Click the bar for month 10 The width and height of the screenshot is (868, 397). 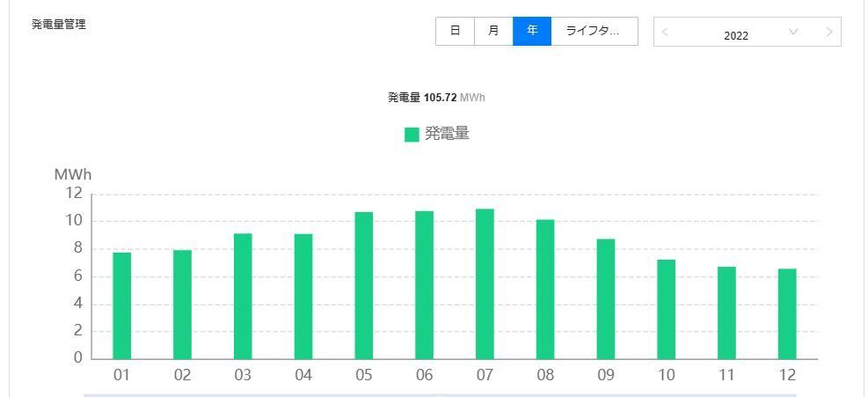click(667, 309)
